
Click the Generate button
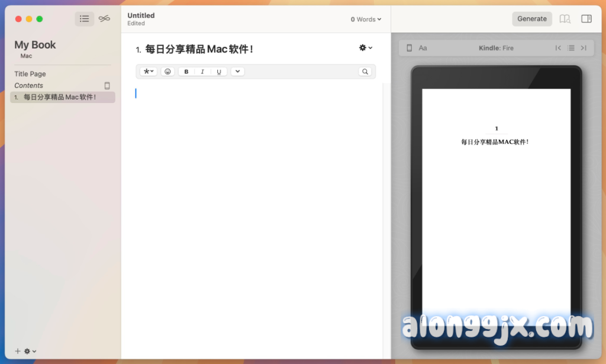pyautogui.click(x=532, y=19)
